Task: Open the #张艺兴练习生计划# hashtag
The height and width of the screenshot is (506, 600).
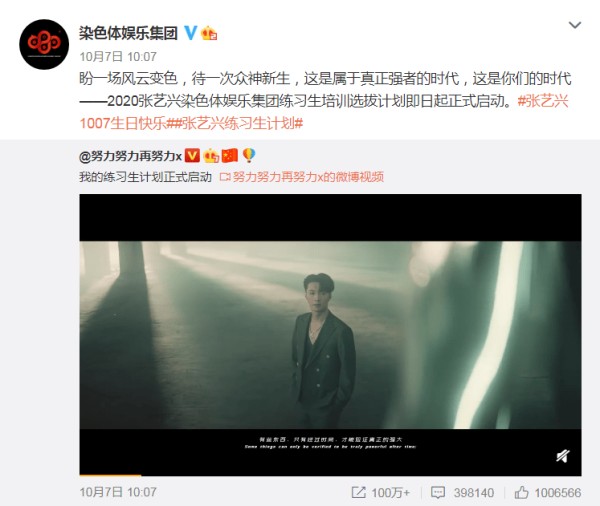Action: (239, 124)
